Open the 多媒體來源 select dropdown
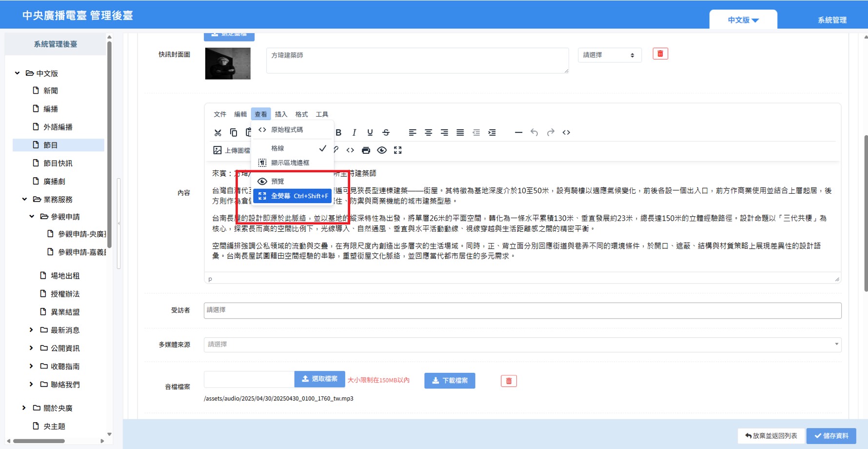This screenshot has width=868, height=449. tap(522, 345)
